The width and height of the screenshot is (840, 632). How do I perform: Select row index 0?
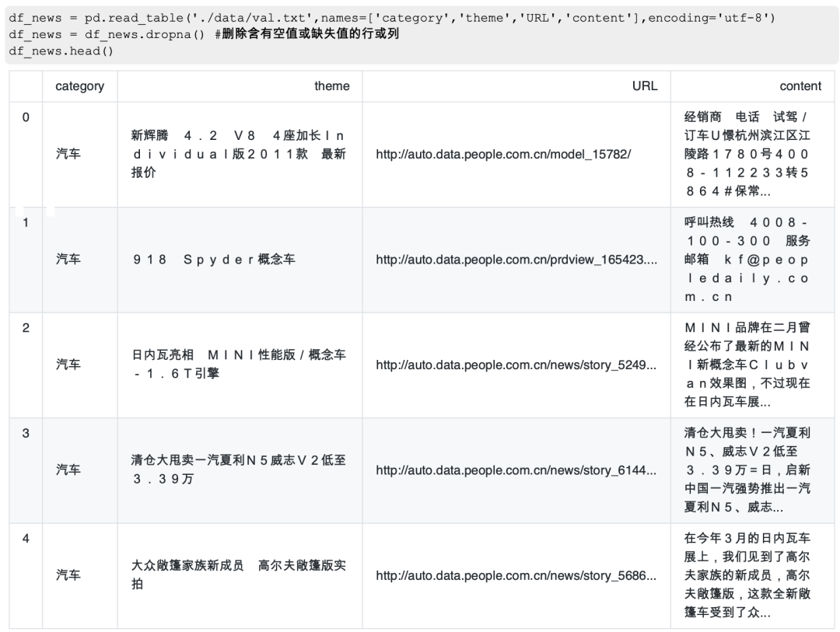(26, 117)
